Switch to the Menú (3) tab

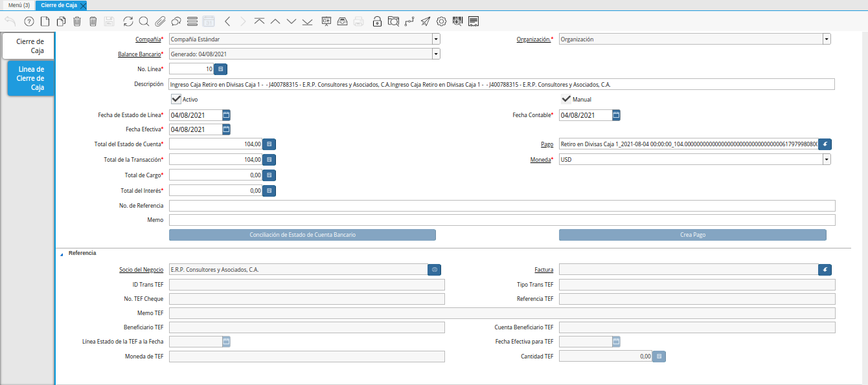(19, 5)
